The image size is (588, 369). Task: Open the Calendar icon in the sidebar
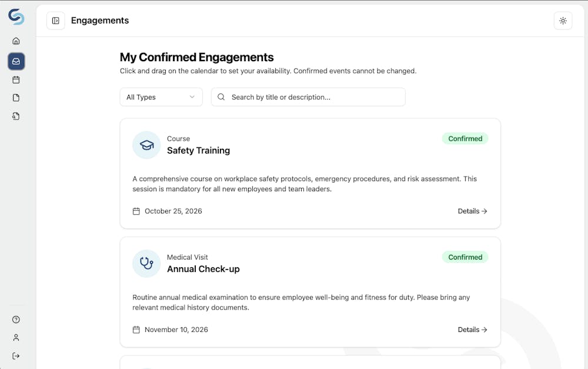point(16,79)
